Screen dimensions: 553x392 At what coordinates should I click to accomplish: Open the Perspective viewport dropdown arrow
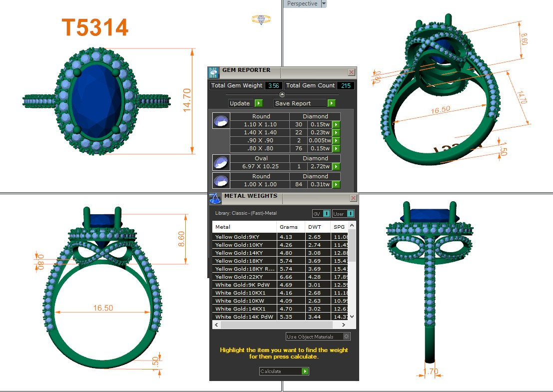click(324, 3)
